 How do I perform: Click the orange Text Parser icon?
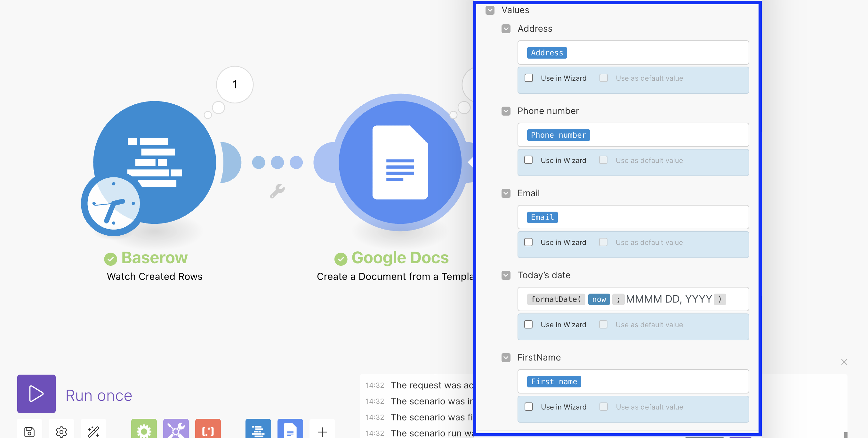coord(208,432)
